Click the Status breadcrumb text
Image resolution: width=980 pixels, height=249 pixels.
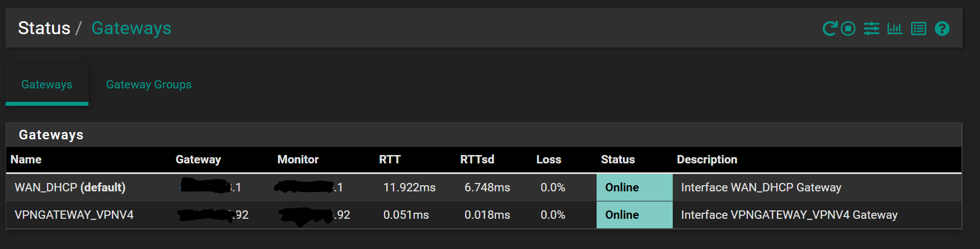[44, 28]
